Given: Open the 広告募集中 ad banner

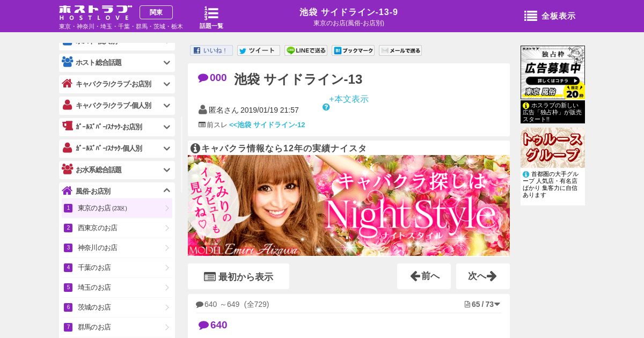Looking at the screenshot, I should coord(553,72).
